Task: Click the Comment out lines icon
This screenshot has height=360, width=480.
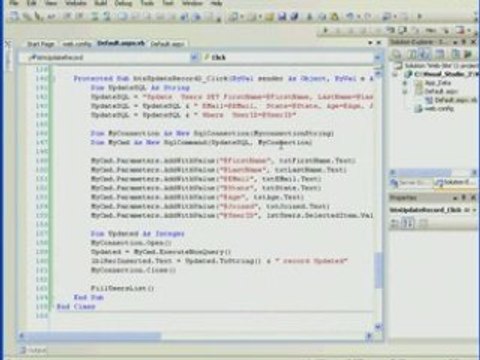Action: (x=94, y=16)
